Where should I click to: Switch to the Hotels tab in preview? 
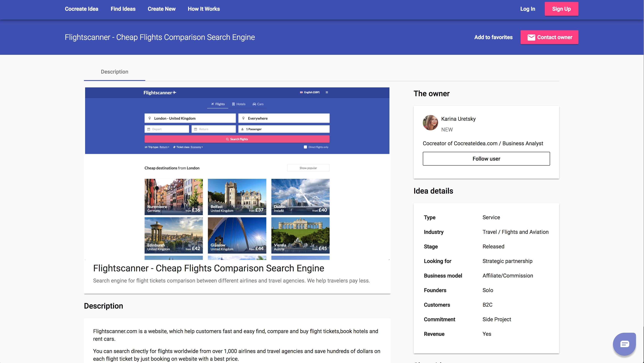point(239,104)
